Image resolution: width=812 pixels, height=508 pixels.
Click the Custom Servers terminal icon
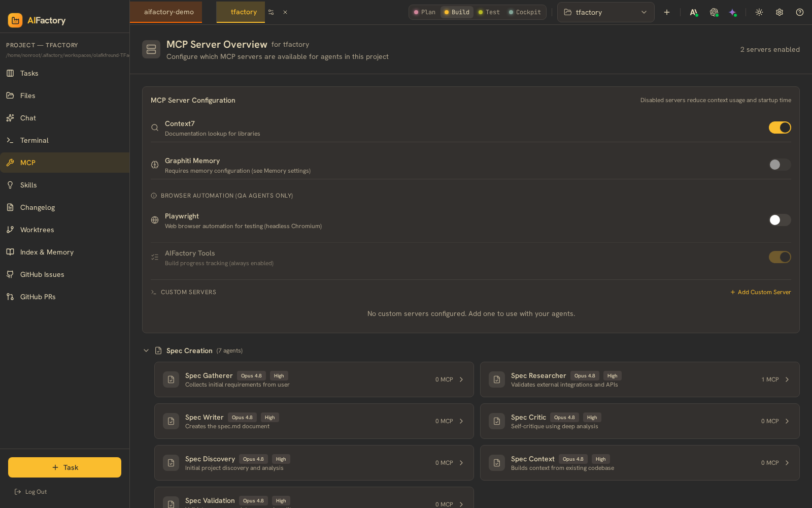coord(154,292)
